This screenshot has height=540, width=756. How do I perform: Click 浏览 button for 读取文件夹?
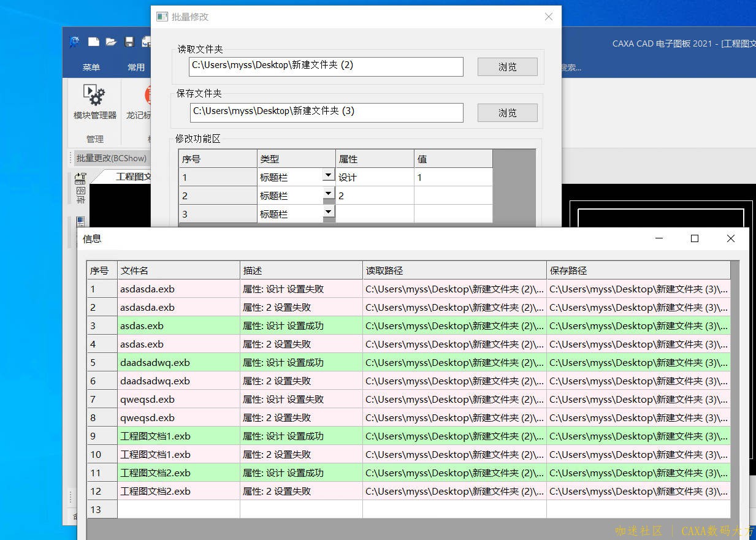[x=507, y=67]
